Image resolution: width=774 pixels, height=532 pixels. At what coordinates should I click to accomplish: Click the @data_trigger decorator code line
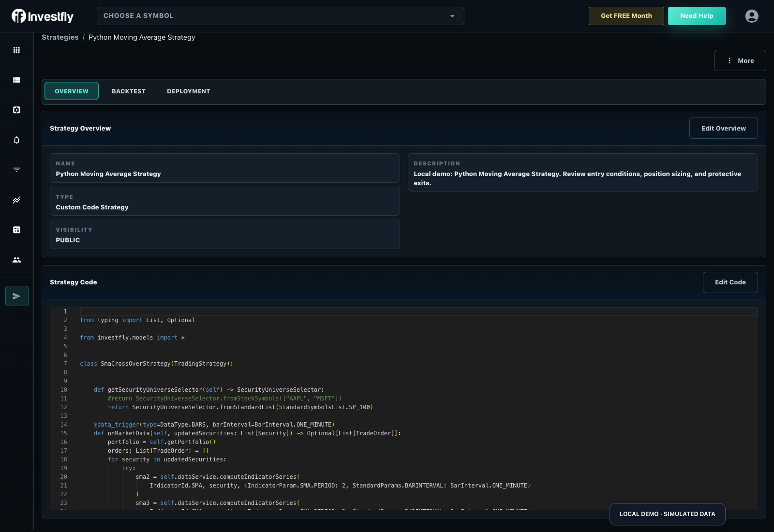(x=214, y=425)
